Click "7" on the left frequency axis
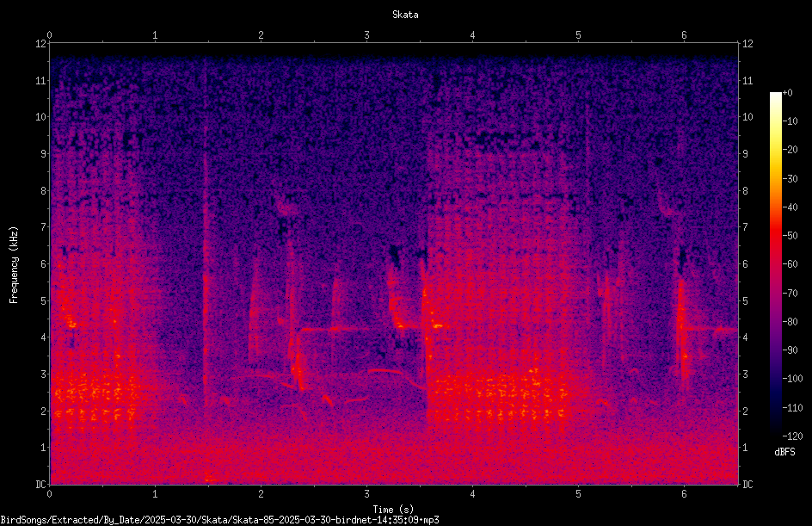 tap(43, 227)
